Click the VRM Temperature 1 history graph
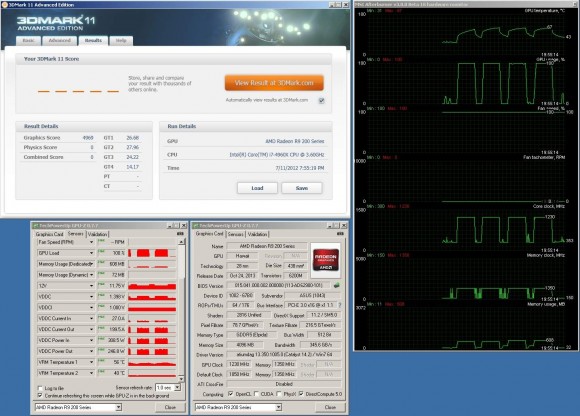The image size is (580, 416). click(x=152, y=362)
